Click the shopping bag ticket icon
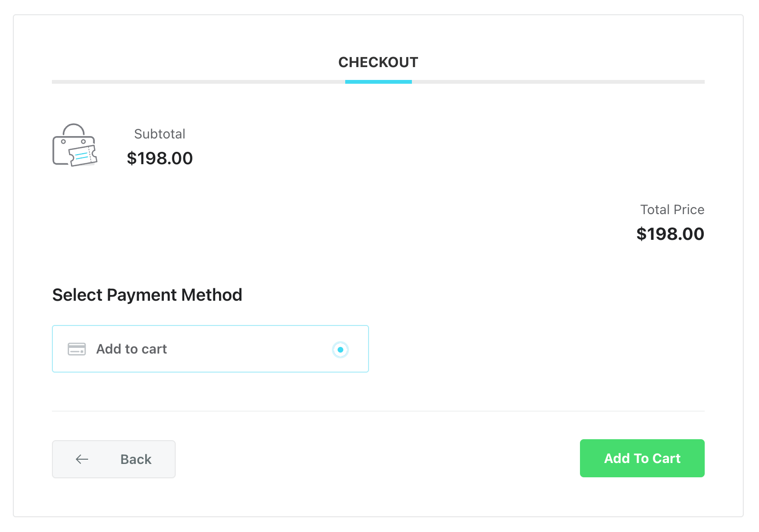Viewport: 759px width, 532px height. click(74, 146)
